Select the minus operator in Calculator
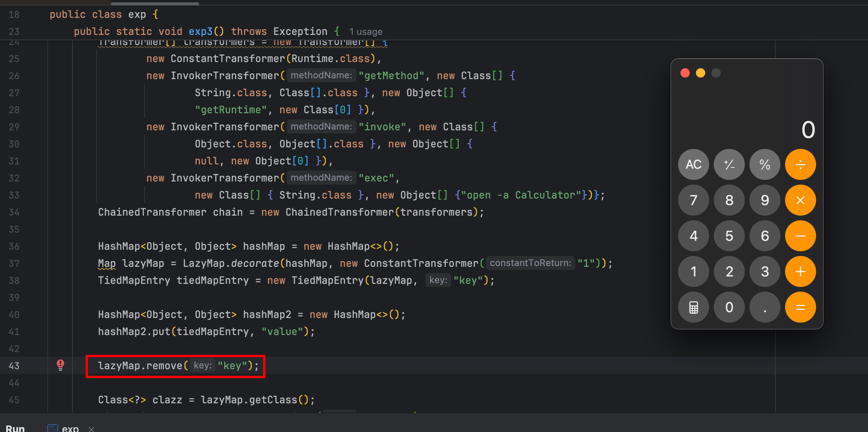Viewport: 868px width, 432px height. (x=801, y=236)
